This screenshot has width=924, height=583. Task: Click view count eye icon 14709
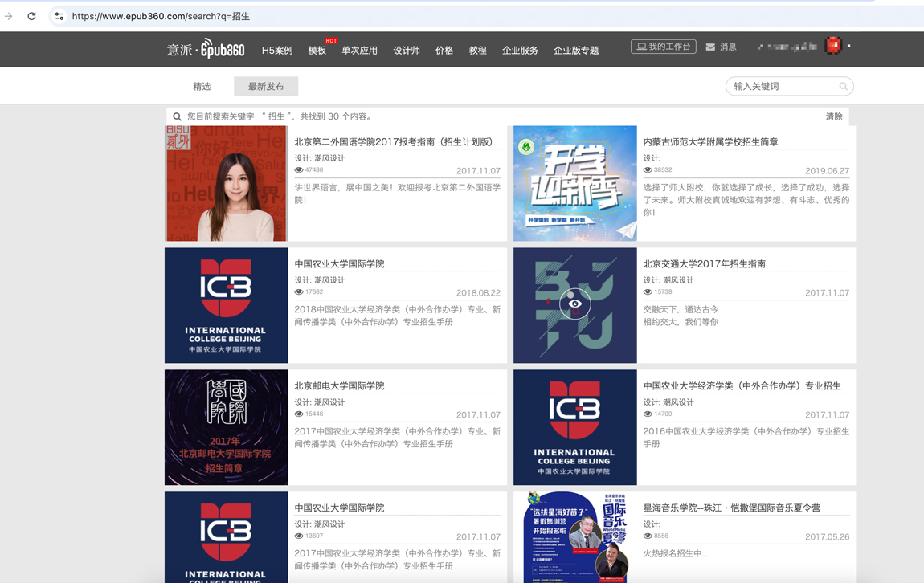pyautogui.click(x=648, y=414)
